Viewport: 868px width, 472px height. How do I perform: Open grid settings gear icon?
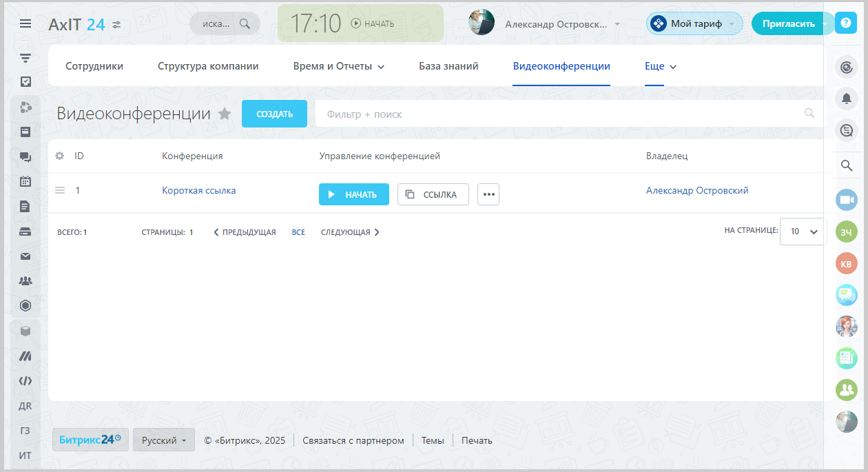[60, 156]
